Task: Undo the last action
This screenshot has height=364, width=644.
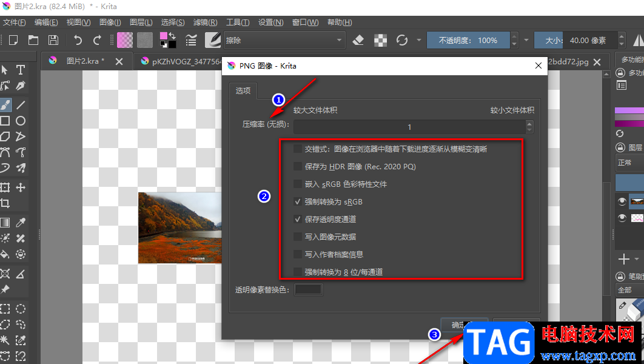Action: (x=78, y=40)
